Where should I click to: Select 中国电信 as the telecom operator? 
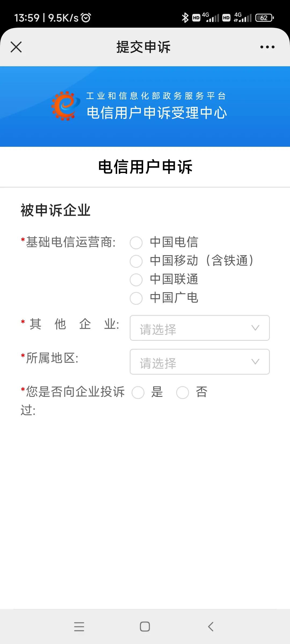point(136,243)
